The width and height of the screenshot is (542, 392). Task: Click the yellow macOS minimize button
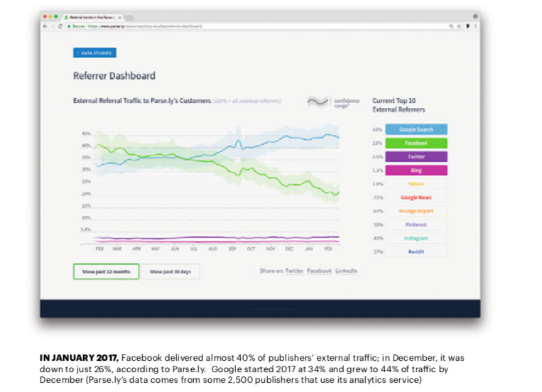pos(50,16)
